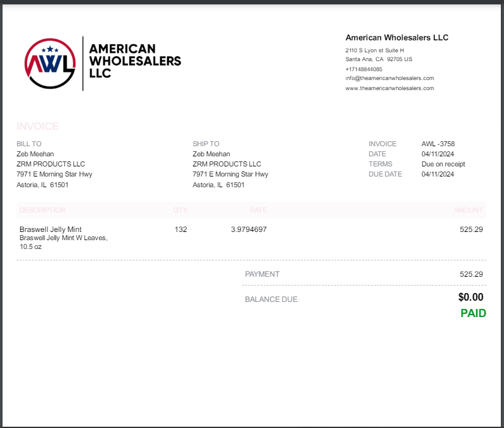Select the PAYMENT amount 525.29
504x428 pixels.
click(471, 274)
